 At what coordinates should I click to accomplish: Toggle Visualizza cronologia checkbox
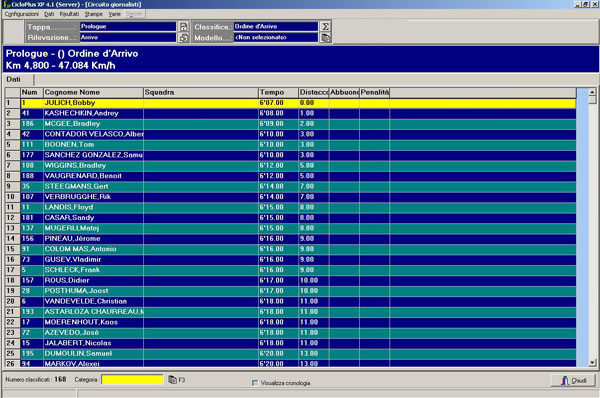(255, 383)
